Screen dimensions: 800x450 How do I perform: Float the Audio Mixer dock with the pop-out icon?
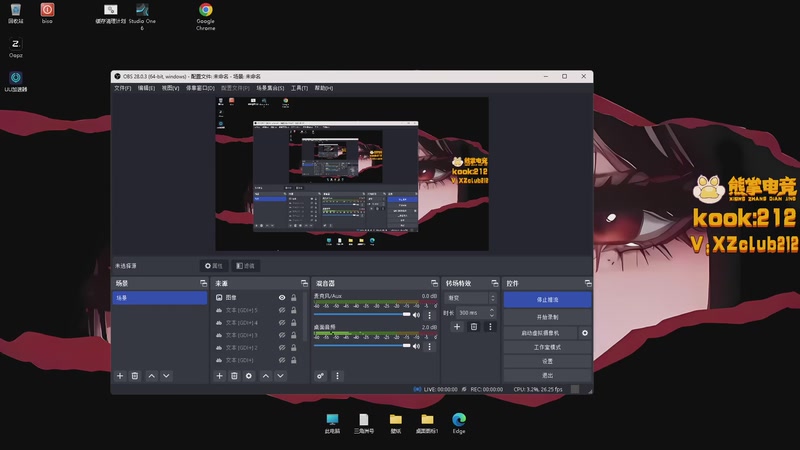point(434,283)
